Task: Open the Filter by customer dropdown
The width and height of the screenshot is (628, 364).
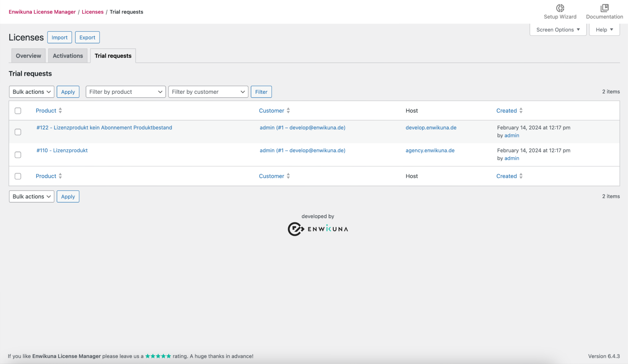Action: (208, 92)
